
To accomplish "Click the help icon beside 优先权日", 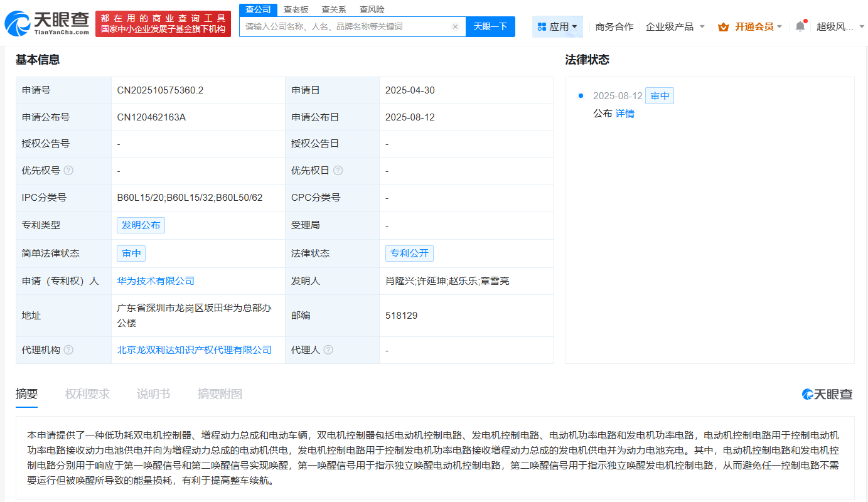I will (338, 169).
